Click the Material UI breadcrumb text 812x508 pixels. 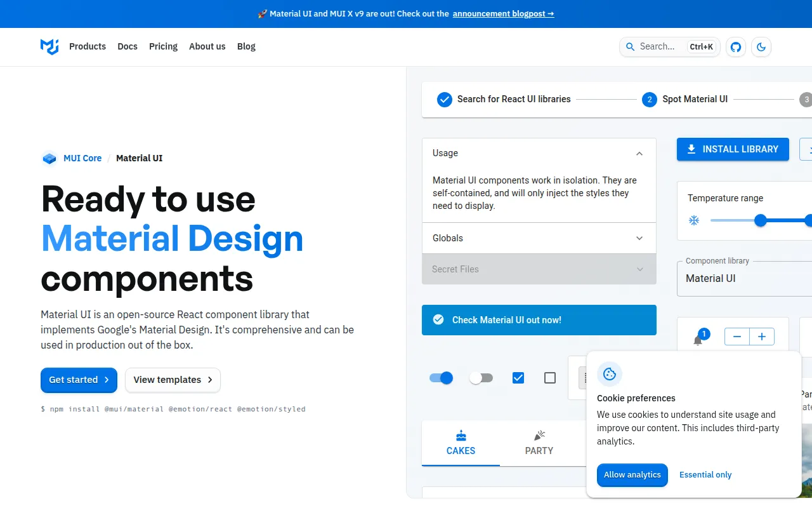point(139,158)
